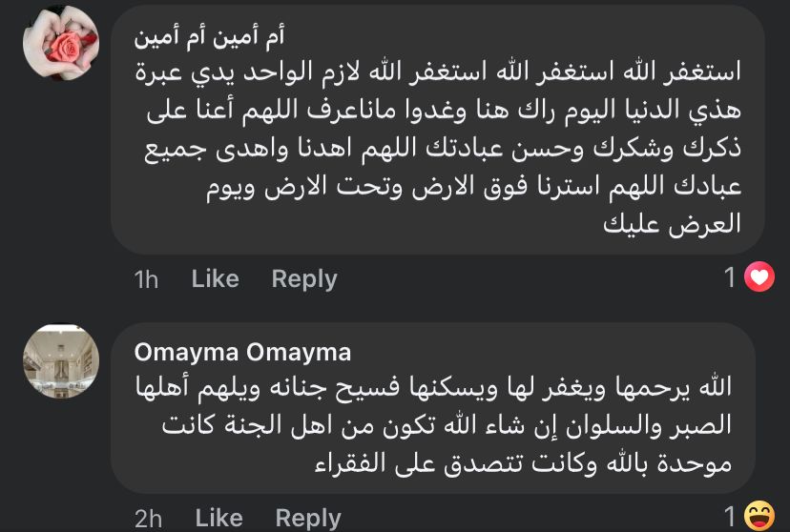The height and width of the screenshot is (532, 790).
Task: Click the Haha laughing emoji reaction
Action: pyautogui.click(x=759, y=517)
